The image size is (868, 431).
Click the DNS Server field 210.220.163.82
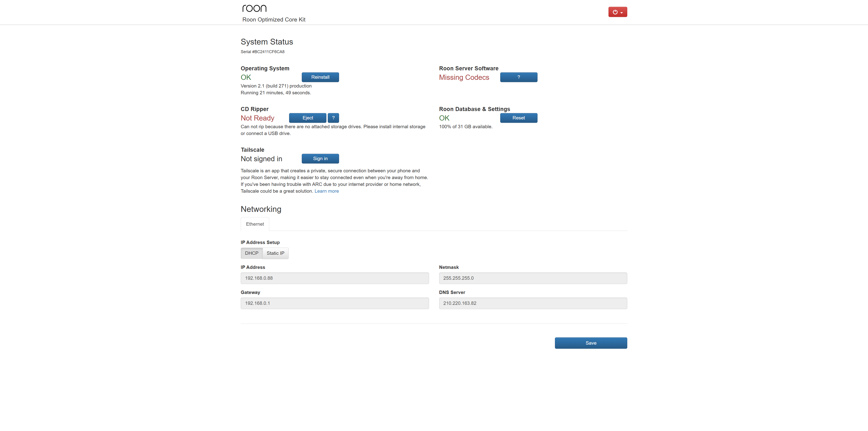tap(533, 303)
